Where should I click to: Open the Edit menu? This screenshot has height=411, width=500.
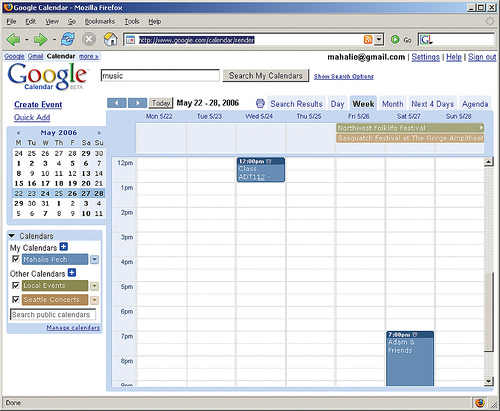(x=31, y=22)
